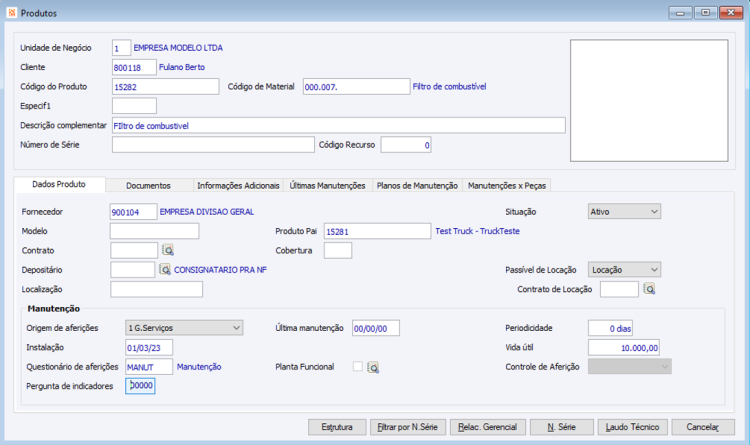The width and height of the screenshot is (750, 445).
Task: Click the Questionário de aferições field
Action: (149, 367)
